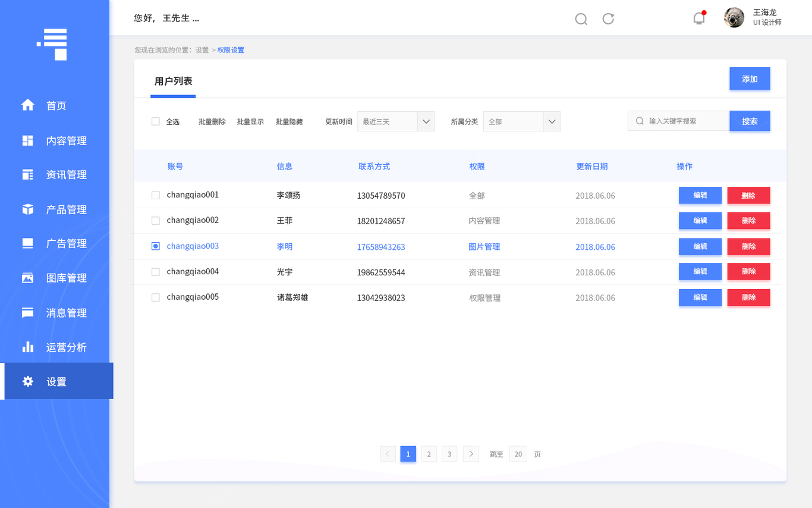Click the 图库管理 picture icon
This screenshot has height=508, width=812.
tap(28, 278)
